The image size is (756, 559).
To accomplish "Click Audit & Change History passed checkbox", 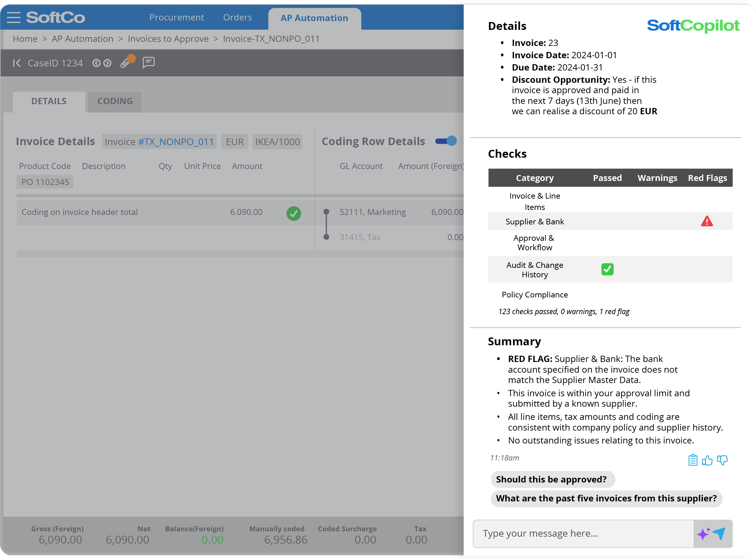I will click(x=607, y=269).
